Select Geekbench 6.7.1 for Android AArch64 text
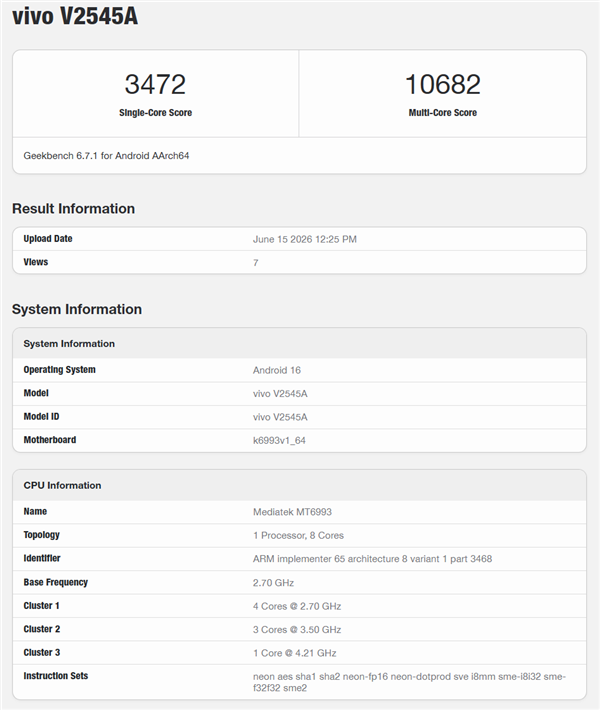The image size is (600, 710). tap(106, 156)
